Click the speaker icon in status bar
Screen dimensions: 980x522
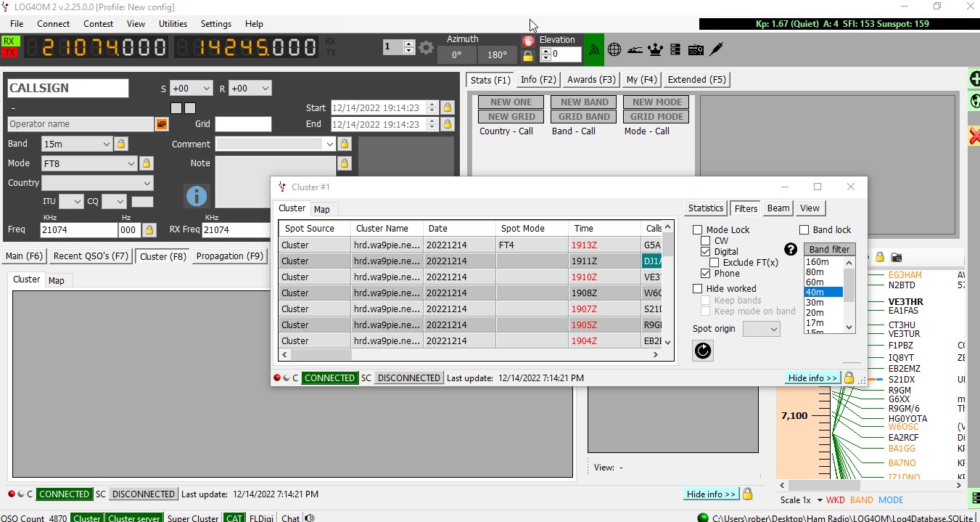310,518
